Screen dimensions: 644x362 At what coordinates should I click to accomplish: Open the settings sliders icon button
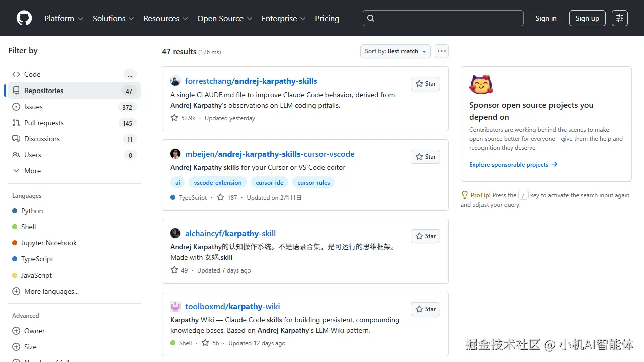(620, 18)
